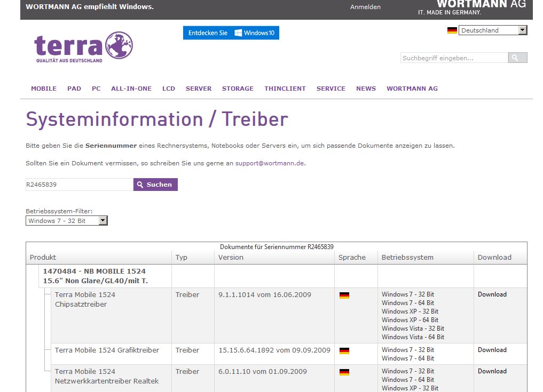Click the Suchbegriff eingeben search field
Viewport: 543px width, 392px height.
454,58
